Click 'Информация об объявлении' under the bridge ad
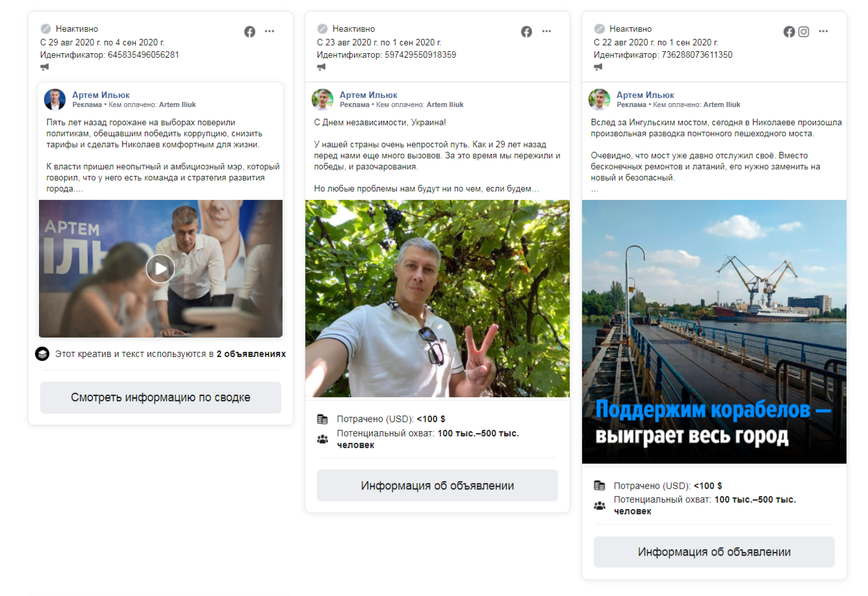The width and height of the screenshot is (868, 596). coord(714,552)
